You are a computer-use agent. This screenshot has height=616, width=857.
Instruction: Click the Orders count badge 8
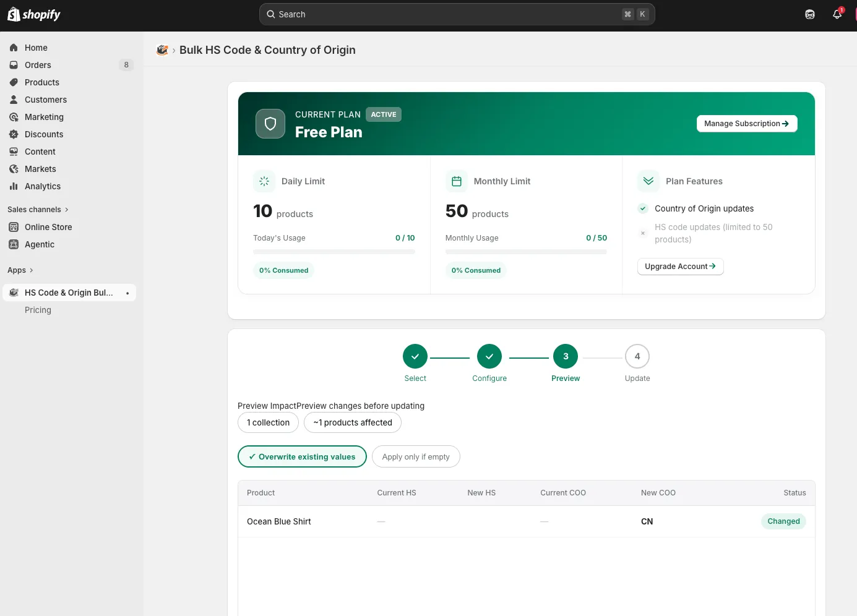(126, 65)
